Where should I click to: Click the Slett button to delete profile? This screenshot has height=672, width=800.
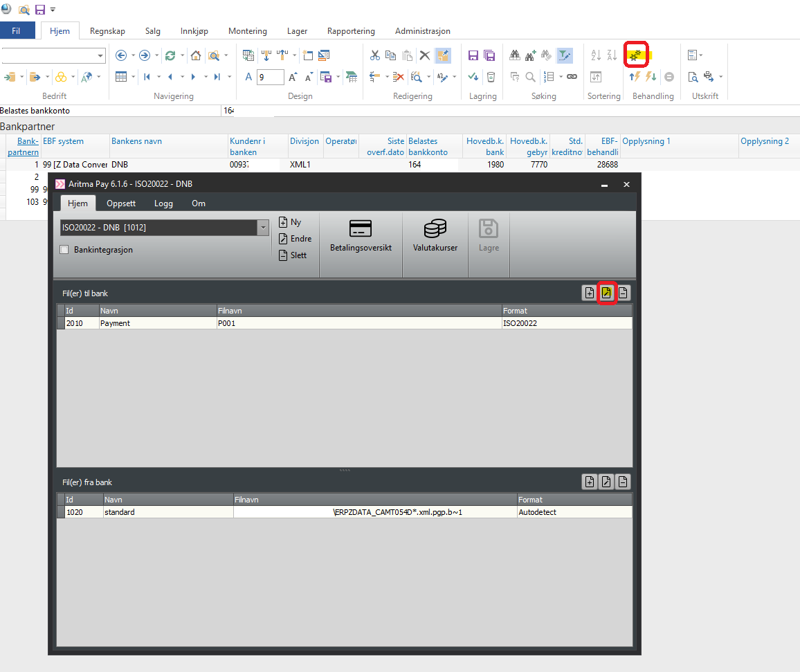[x=292, y=255]
